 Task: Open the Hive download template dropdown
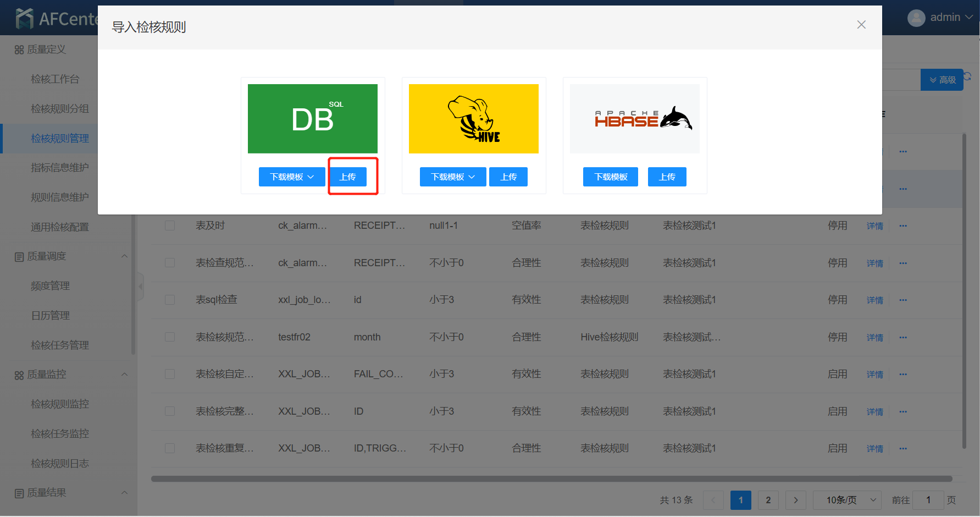452,177
